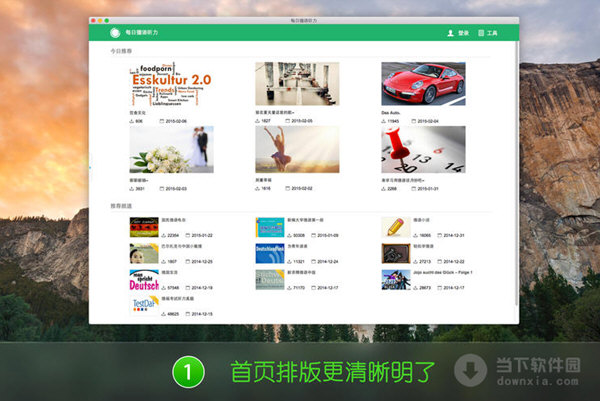Open the red pushpin calendar lesson
The height and width of the screenshot is (401, 600).
[423, 150]
